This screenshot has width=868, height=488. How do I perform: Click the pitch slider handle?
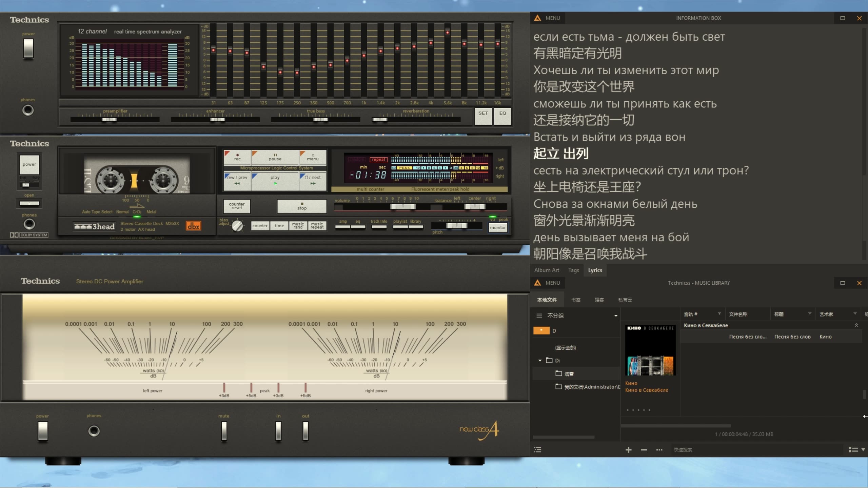[457, 226]
